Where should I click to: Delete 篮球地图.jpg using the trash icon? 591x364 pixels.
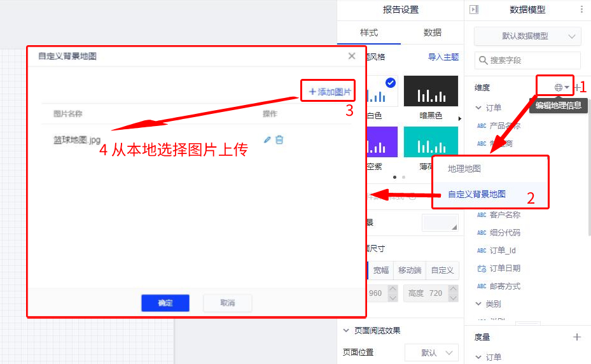[x=279, y=140]
